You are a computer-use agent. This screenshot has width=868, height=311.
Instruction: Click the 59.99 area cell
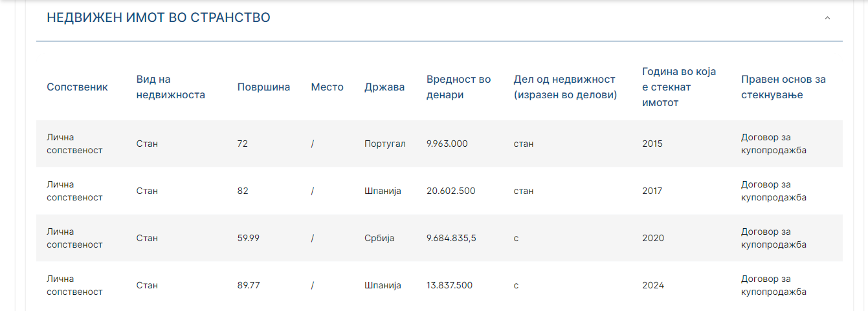(x=249, y=238)
